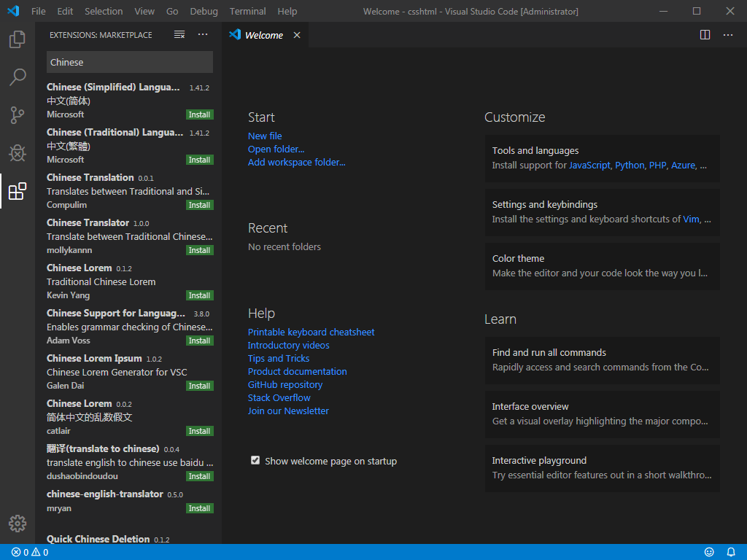Install translate to chinese by dushaobindoudou
Screen dimensions: 747x560
[x=200, y=477]
